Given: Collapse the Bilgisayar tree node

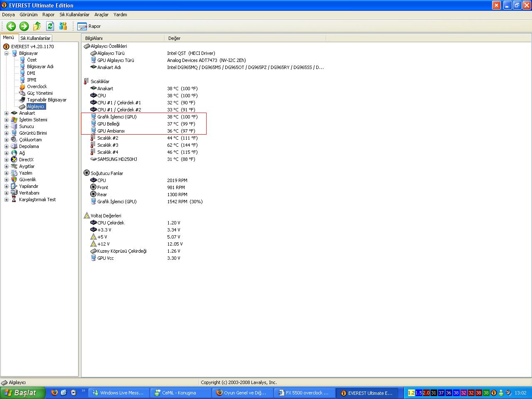Looking at the screenshot, I should (x=6, y=53).
